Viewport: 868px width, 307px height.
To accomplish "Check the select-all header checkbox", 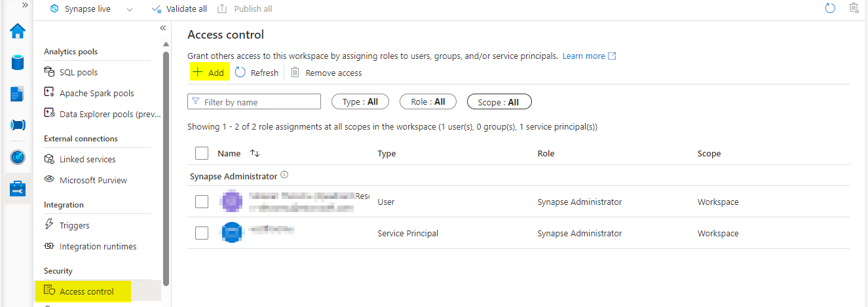I will click(x=202, y=154).
